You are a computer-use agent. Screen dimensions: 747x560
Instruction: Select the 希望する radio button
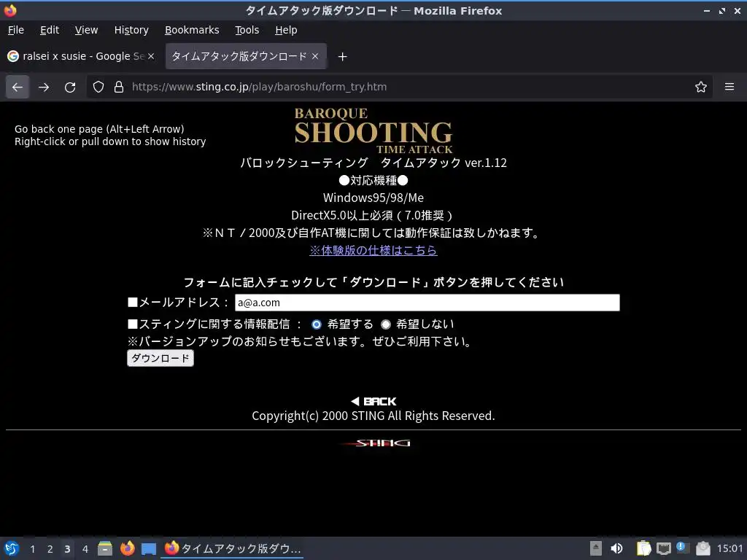317,324
